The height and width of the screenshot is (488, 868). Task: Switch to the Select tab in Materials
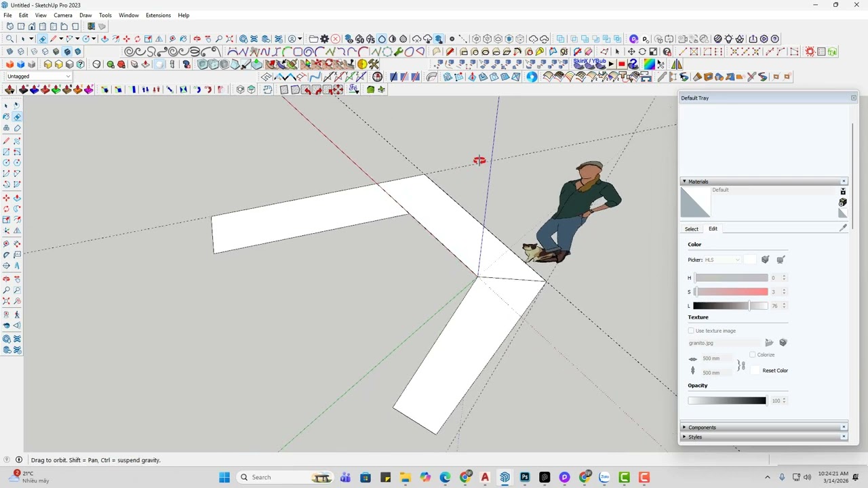(x=692, y=229)
